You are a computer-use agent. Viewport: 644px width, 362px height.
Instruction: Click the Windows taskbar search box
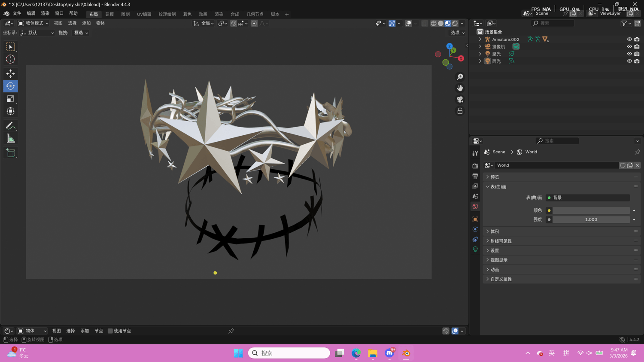[289, 353]
